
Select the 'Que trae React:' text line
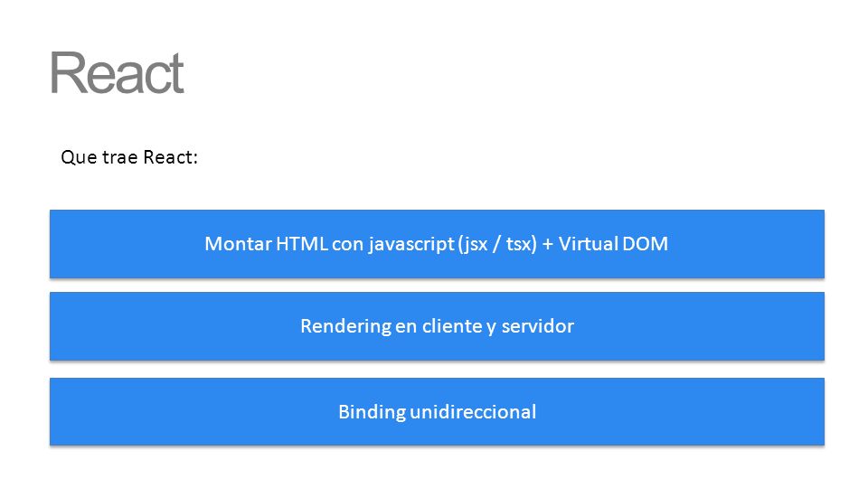[129, 157]
